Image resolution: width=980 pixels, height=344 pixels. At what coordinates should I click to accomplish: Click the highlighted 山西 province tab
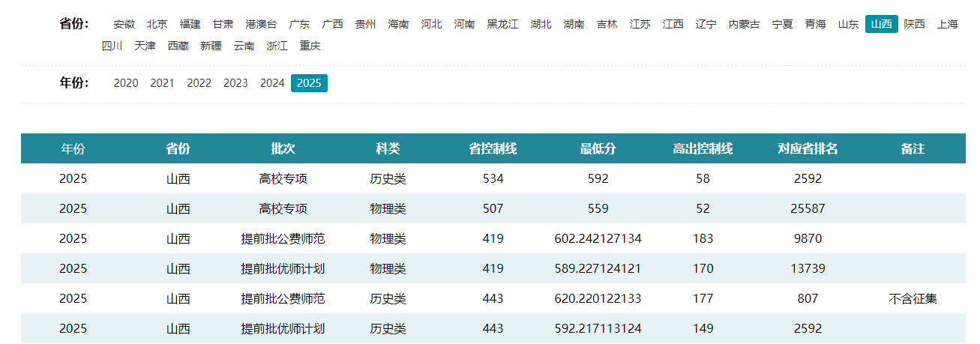pos(881,24)
